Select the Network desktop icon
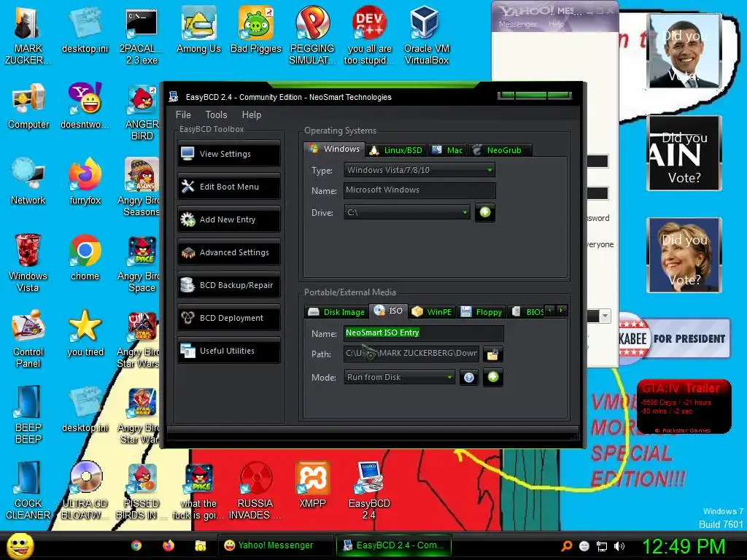The image size is (747, 560). [x=28, y=182]
